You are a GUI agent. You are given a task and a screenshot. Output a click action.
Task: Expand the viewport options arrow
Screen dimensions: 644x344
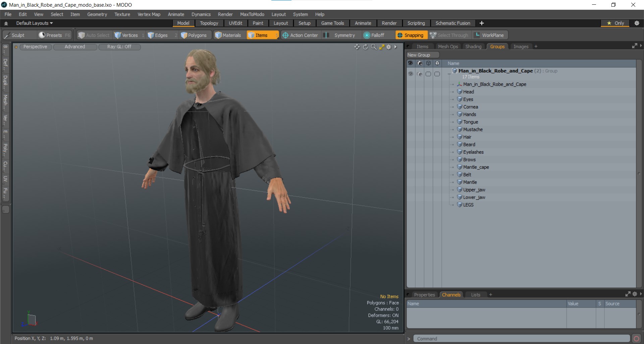[x=396, y=47]
